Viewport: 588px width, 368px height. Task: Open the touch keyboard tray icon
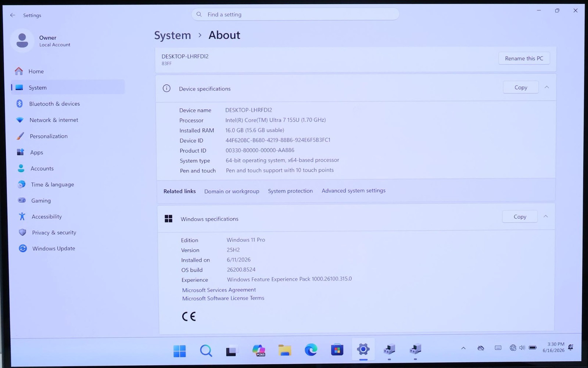498,348
